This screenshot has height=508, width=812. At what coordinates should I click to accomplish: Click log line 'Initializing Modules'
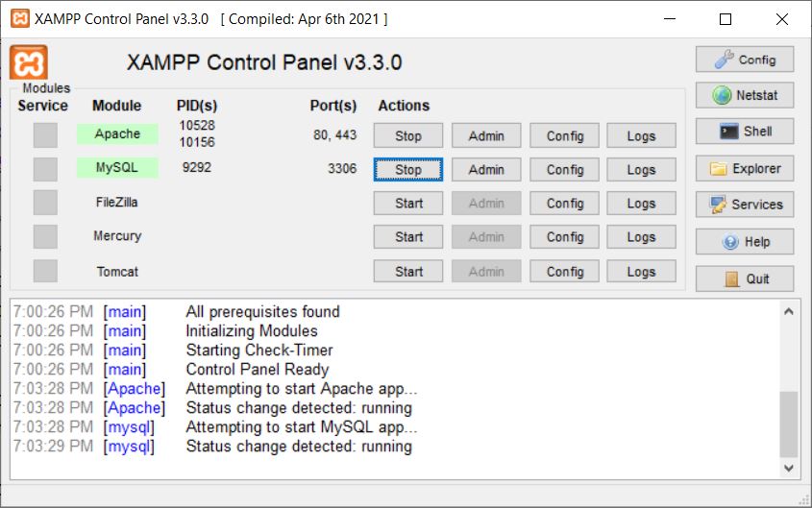click(x=252, y=331)
